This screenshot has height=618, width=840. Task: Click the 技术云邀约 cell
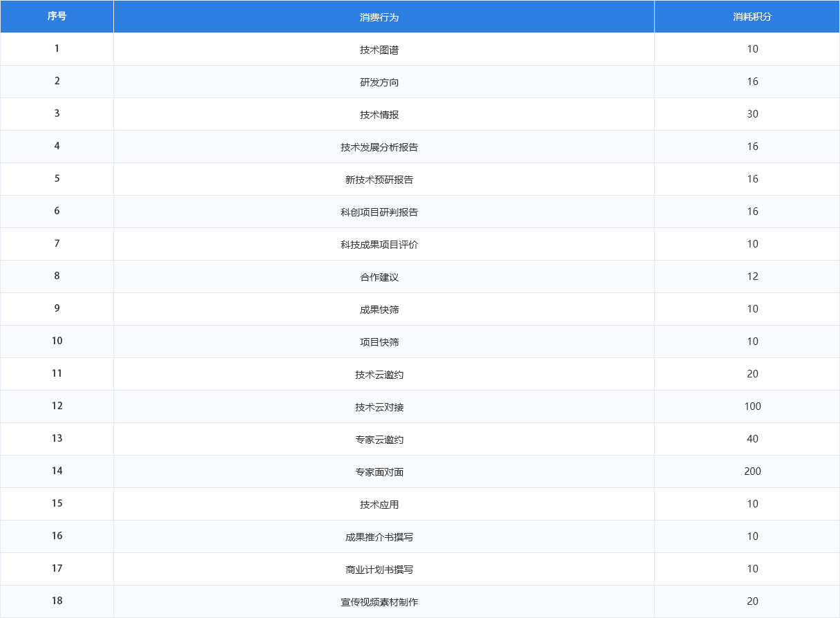[x=379, y=375]
